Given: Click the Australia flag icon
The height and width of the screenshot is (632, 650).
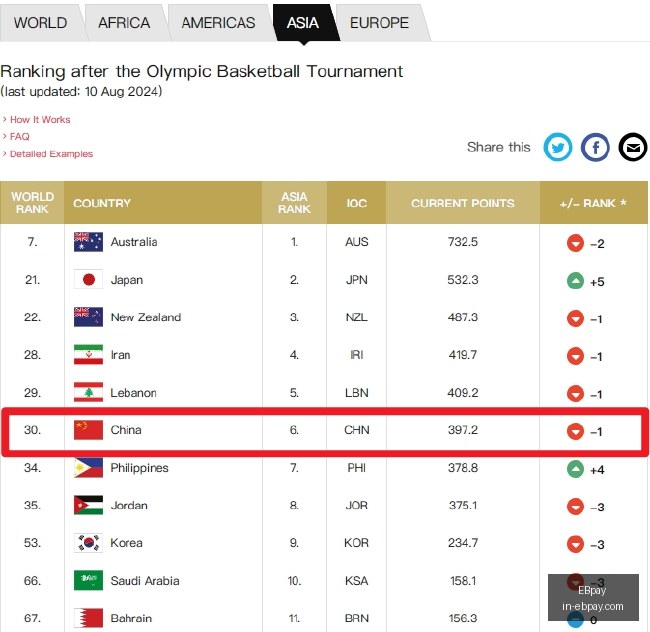Looking at the screenshot, I should (88, 242).
